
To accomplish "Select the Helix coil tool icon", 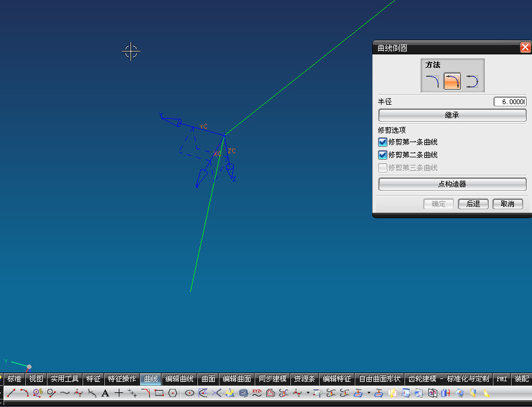I will (243, 393).
